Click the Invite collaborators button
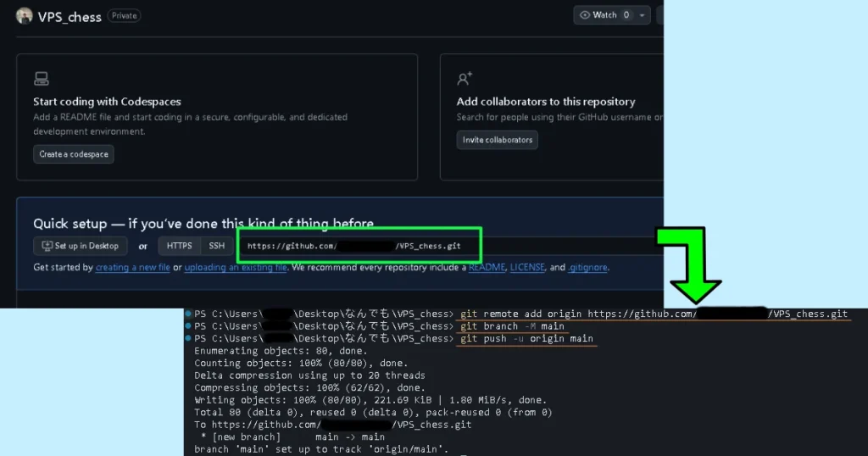Screen dimensions: 868x456 [x=497, y=140]
